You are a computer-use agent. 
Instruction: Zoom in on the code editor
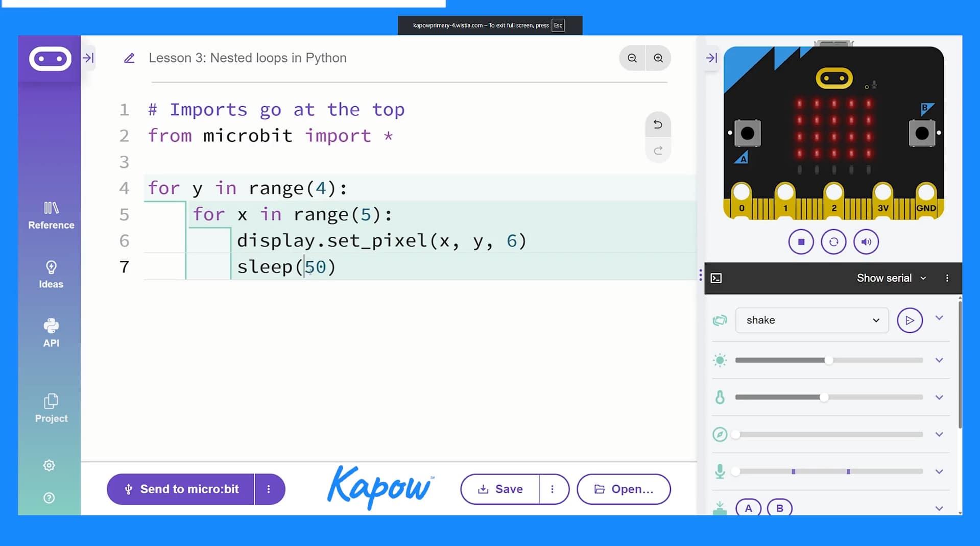tap(658, 58)
